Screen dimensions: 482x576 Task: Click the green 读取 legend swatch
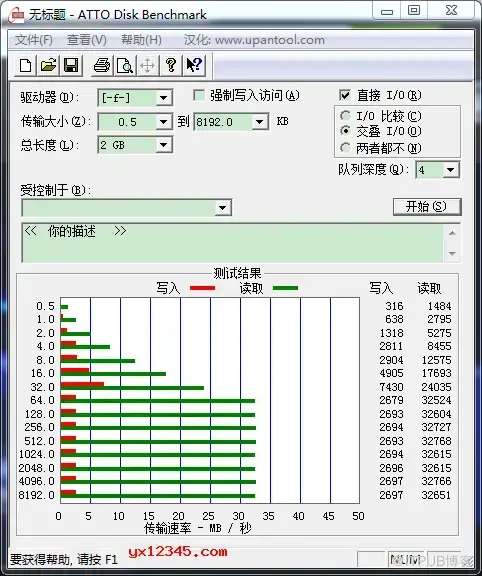[285, 288]
